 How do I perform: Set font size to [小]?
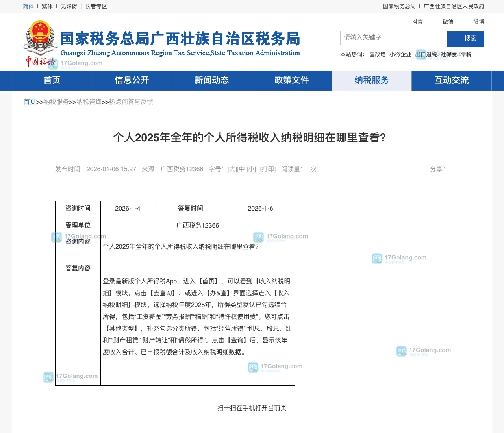(x=251, y=169)
